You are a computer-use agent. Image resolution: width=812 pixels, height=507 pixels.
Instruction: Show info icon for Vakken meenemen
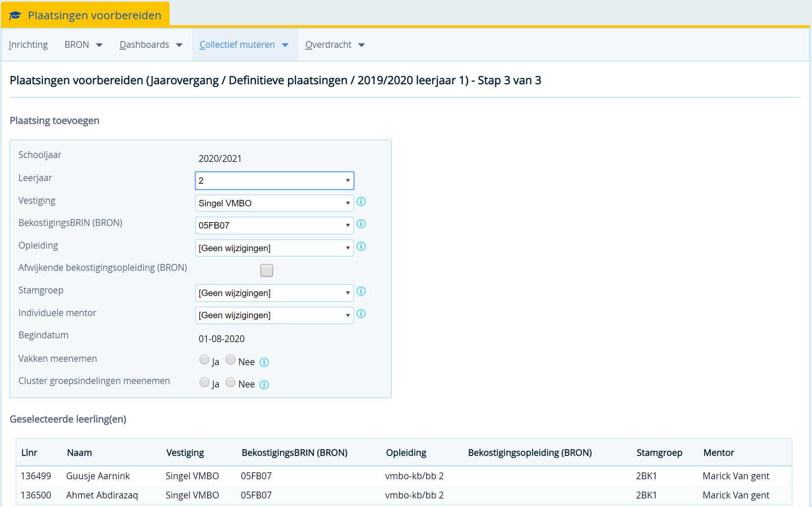pos(264,363)
